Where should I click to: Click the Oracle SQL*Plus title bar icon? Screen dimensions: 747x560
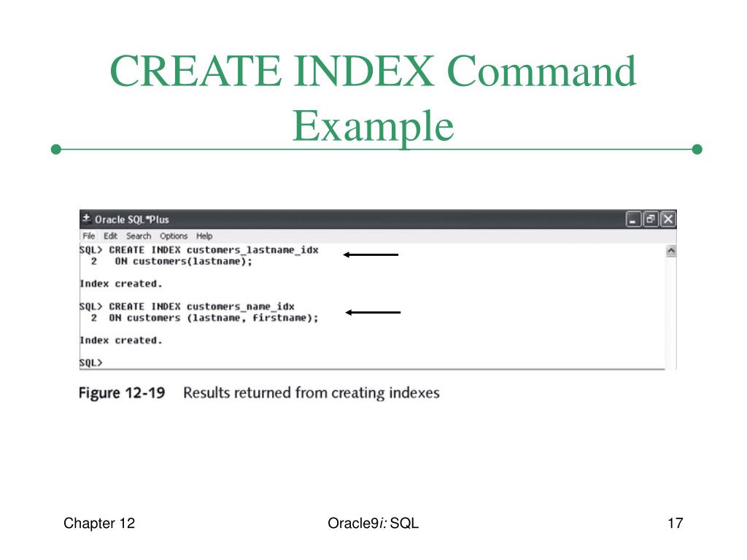coord(86,219)
